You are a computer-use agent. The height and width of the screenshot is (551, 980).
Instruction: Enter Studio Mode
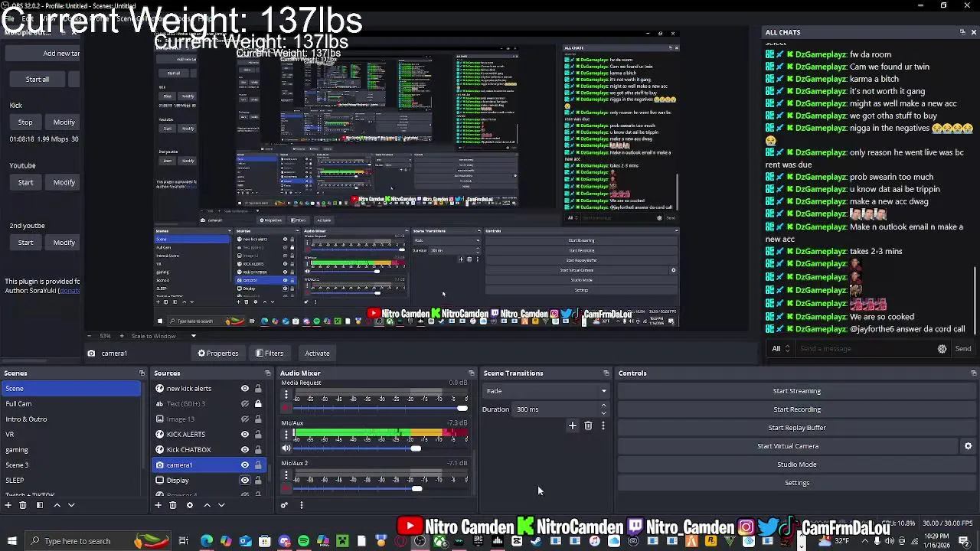796,465
